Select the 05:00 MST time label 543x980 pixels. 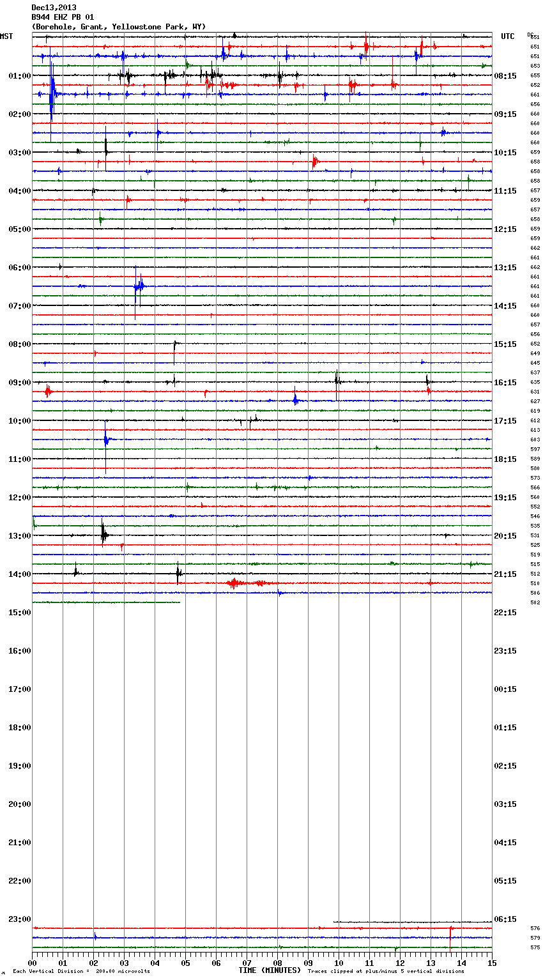pyautogui.click(x=19, y=229)
